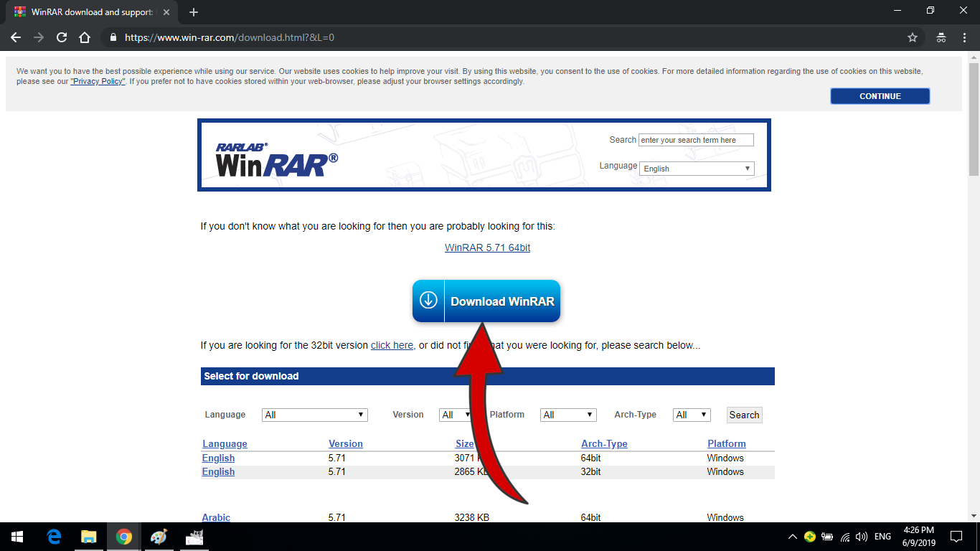The image size is (980, 551).
Task: Click the 'Select for download' heading
Action: [251, 376]
